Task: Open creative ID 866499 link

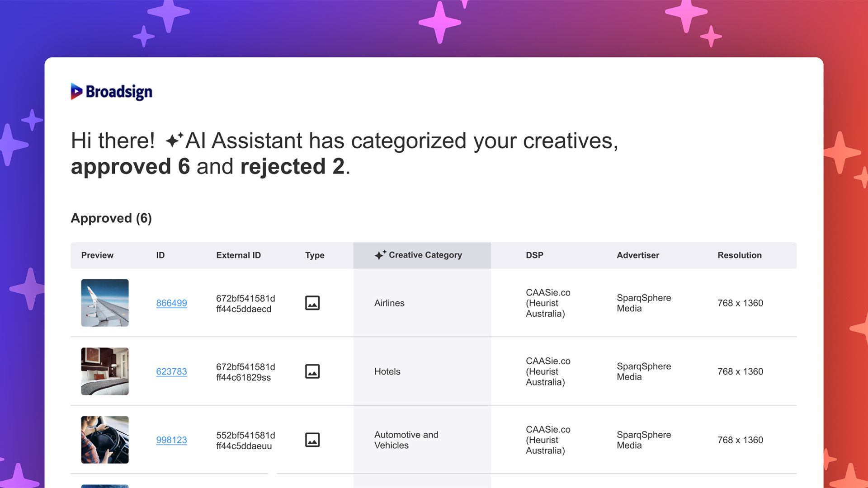Action: pyautogui.click(x=171, y=303)
